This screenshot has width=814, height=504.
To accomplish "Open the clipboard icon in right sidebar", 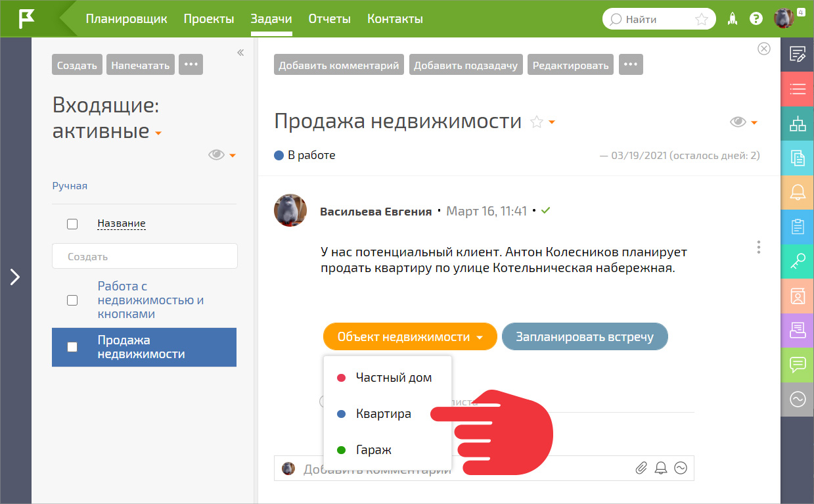I will point(798,227).
